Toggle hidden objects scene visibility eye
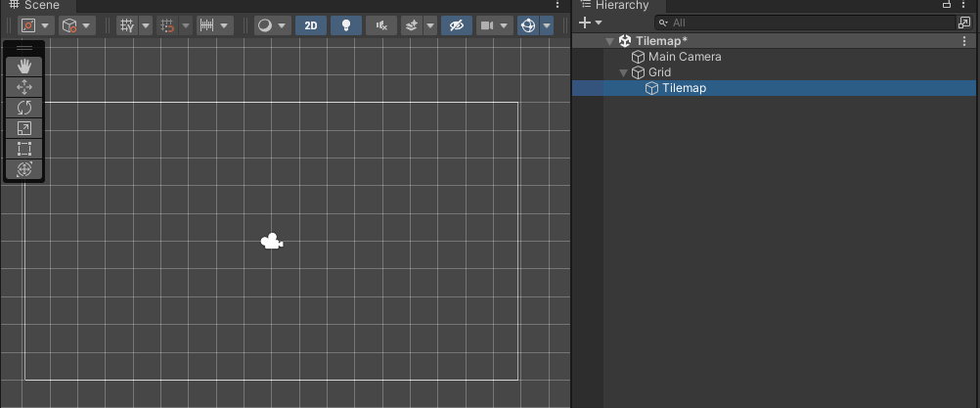Screen dimensions: 980x408 coord(456,25)
